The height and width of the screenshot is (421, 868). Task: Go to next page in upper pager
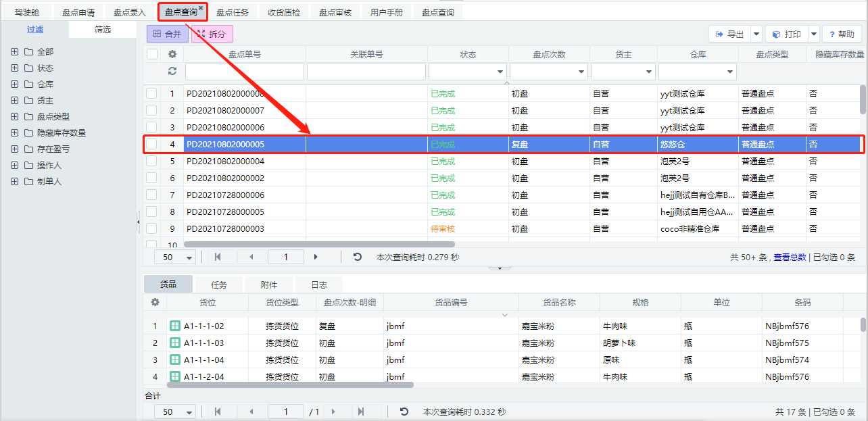coord(316,257)
